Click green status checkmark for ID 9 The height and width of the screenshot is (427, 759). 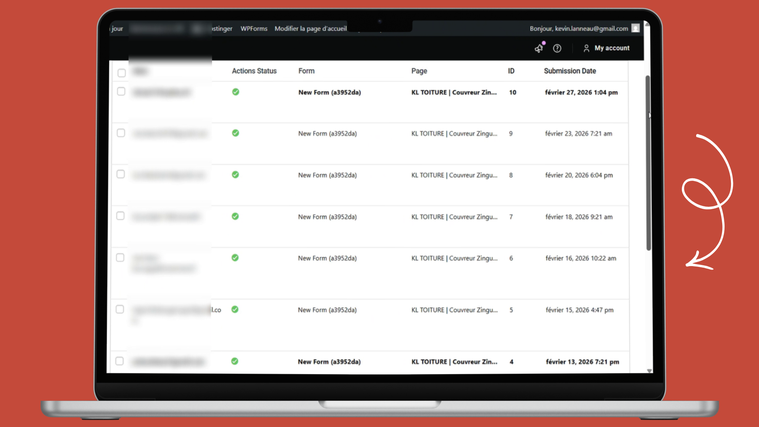click(235, 133)
